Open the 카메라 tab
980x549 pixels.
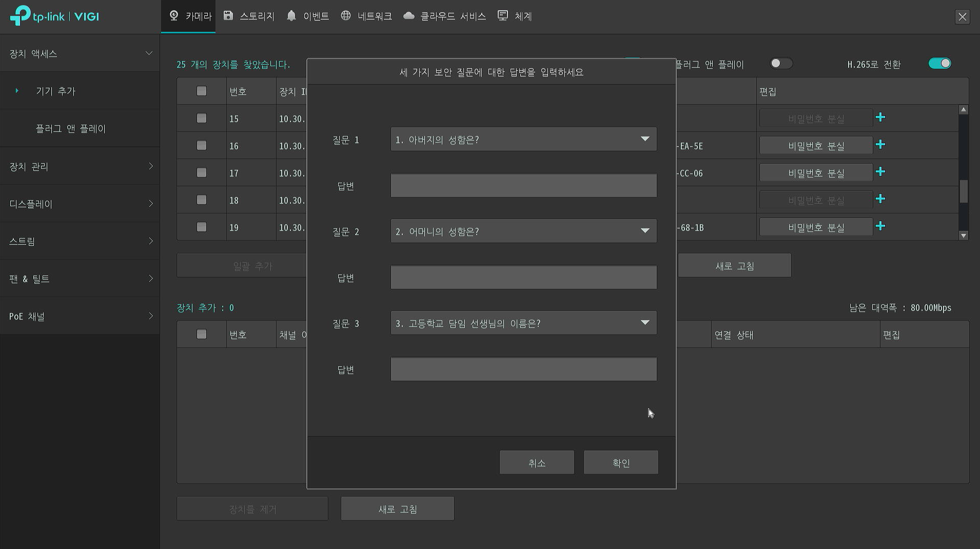(x=188, y=16)
